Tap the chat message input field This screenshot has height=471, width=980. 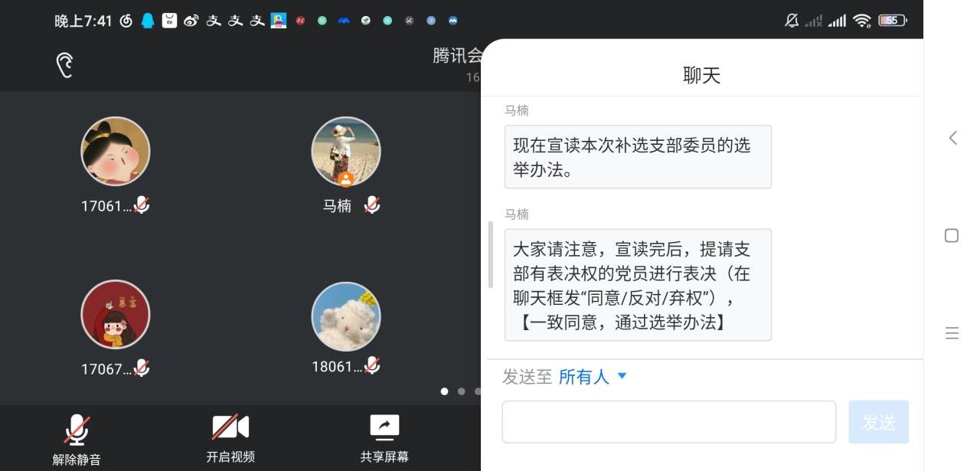668,421
